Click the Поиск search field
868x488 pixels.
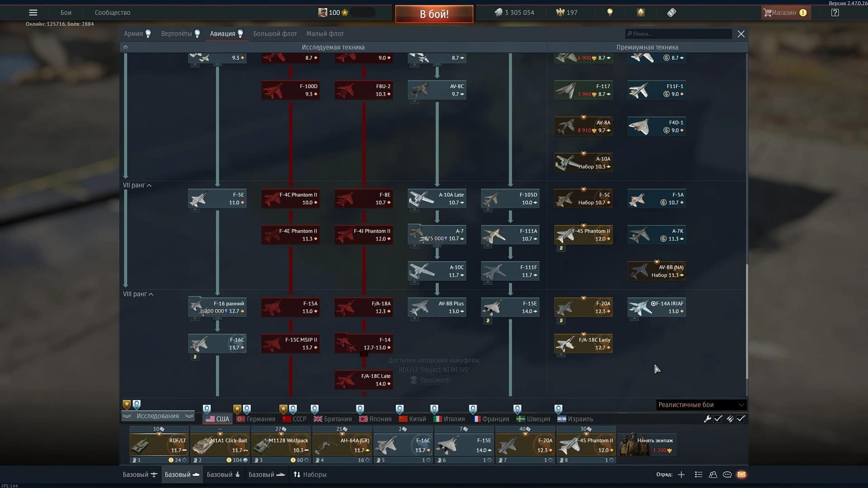(x=678, y=34)
